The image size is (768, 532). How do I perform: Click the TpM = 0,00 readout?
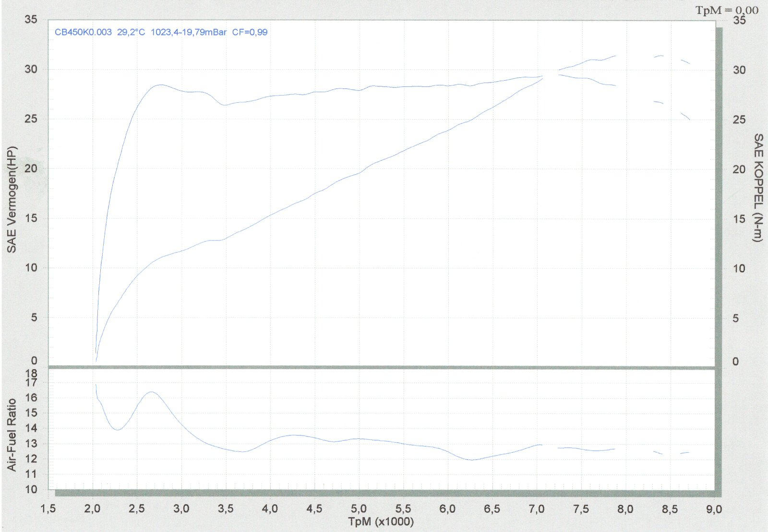(x=727, y=10)
